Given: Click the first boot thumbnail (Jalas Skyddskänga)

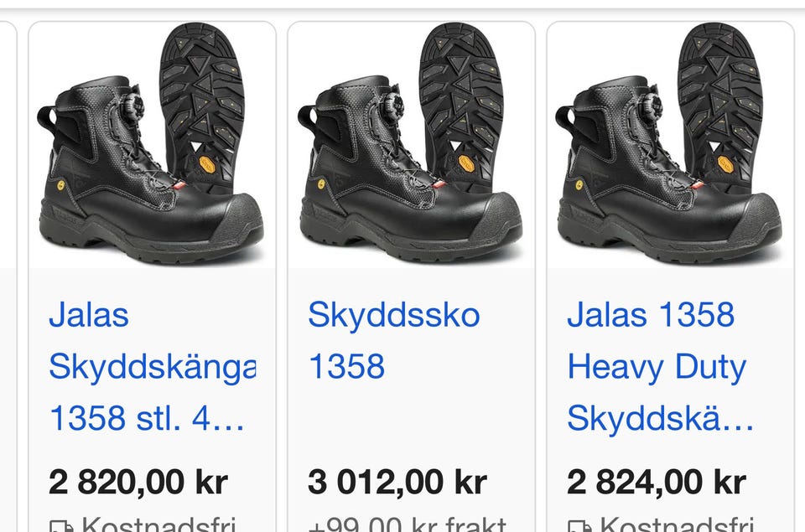Looking at the screenshot, I should tap(152, 145).
